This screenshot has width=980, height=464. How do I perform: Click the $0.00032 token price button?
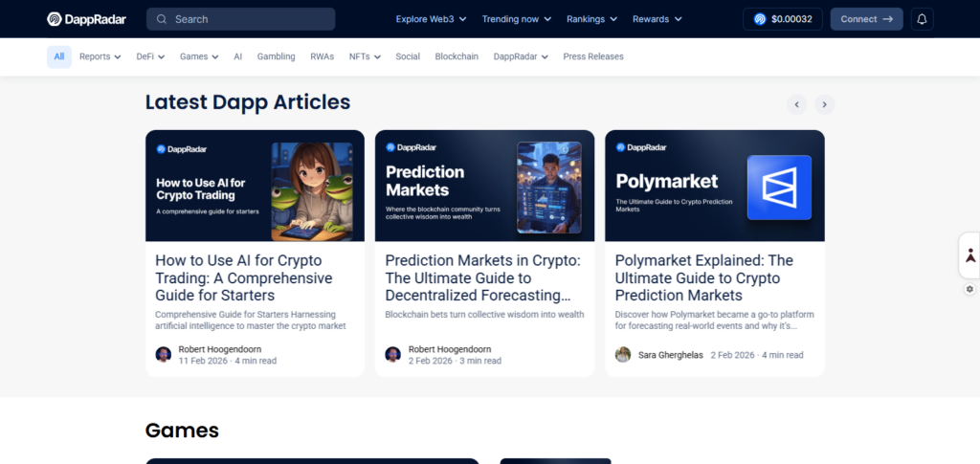(783, 19)
